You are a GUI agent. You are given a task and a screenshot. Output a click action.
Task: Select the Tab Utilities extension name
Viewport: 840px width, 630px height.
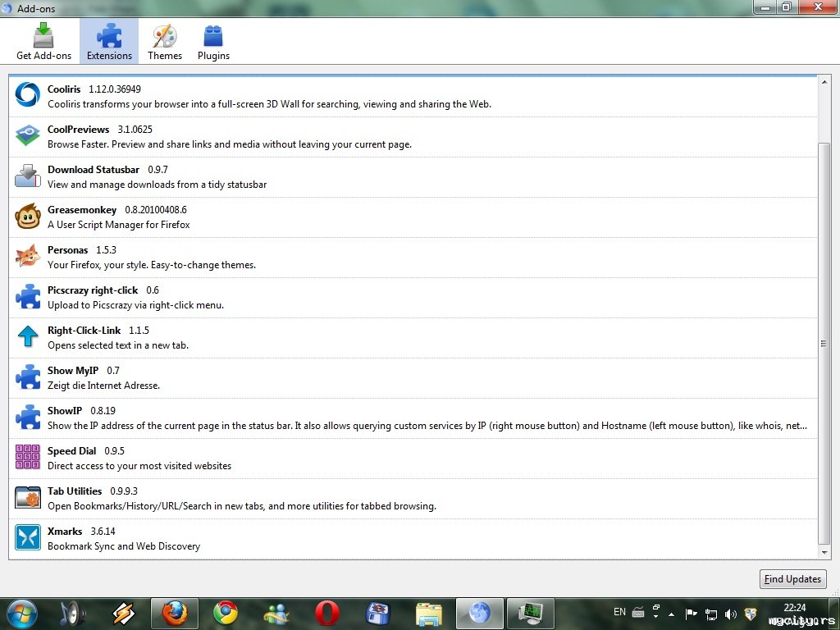click(x=75, y=491)
